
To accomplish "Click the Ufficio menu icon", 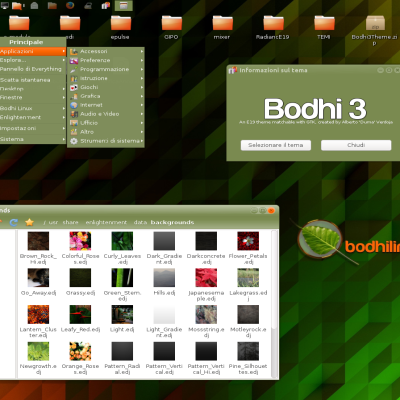I will [x=74, y=123].
